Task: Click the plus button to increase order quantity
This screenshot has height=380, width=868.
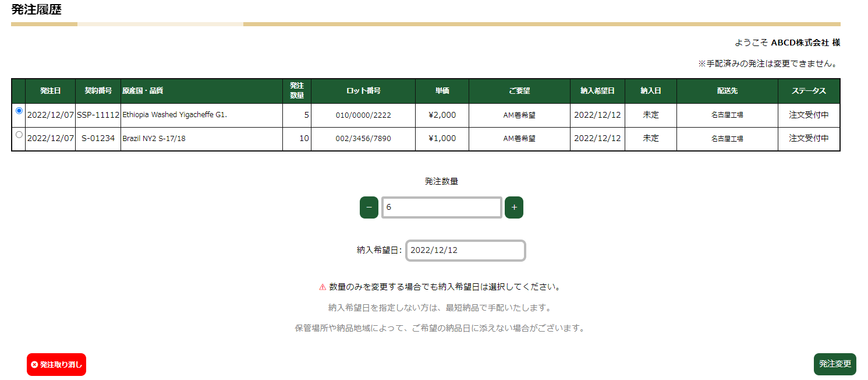Action: tap(513, 207)
